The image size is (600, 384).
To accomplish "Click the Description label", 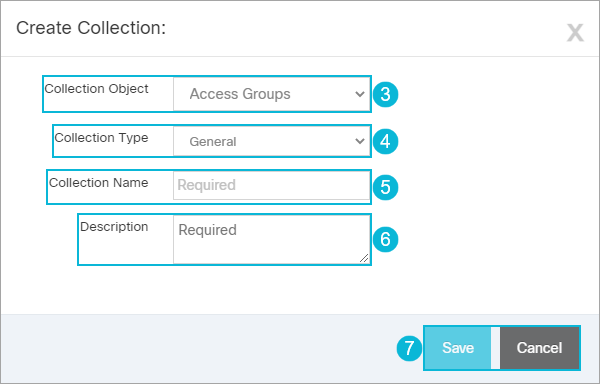I will 114,227.
